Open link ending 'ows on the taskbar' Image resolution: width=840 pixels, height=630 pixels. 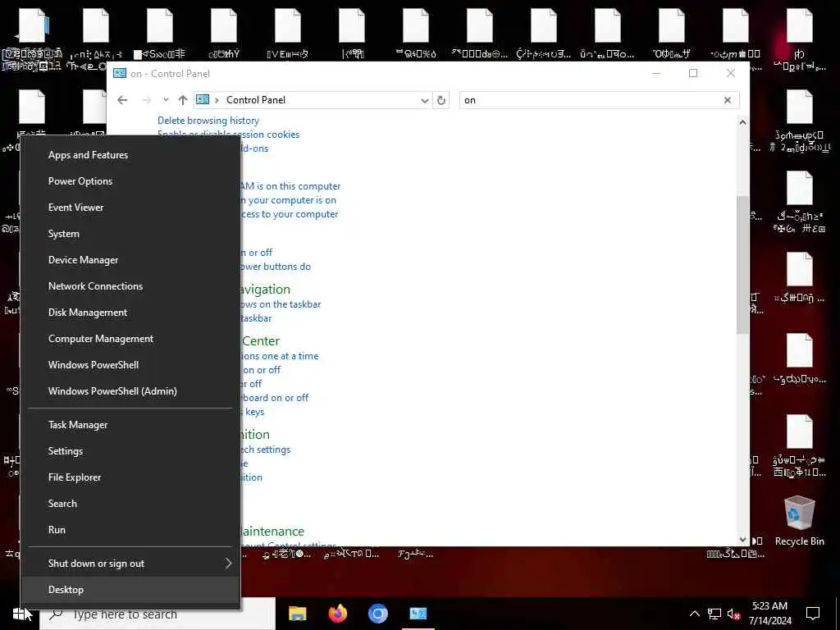coord(281,304)
